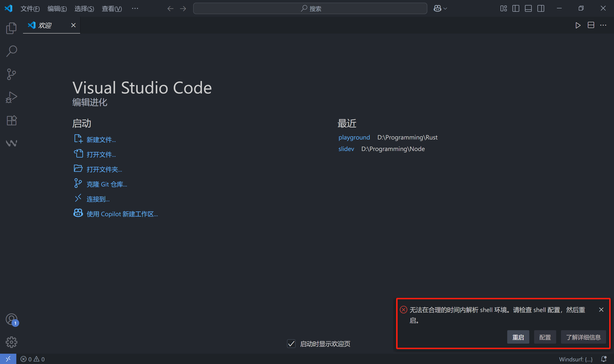This screenshot has width=614, height=364.
Task: Click 了解详细信息 button in notification
Action: click(583, 337)
